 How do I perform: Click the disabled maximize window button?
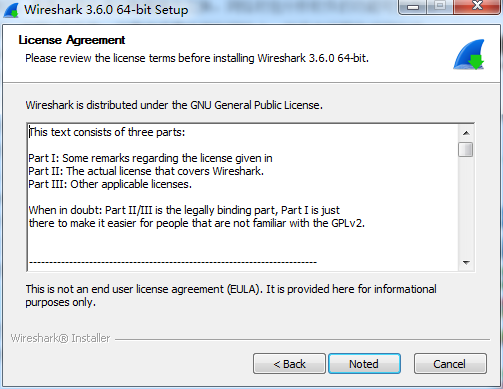pyautogui.click(x=440, y=7)
